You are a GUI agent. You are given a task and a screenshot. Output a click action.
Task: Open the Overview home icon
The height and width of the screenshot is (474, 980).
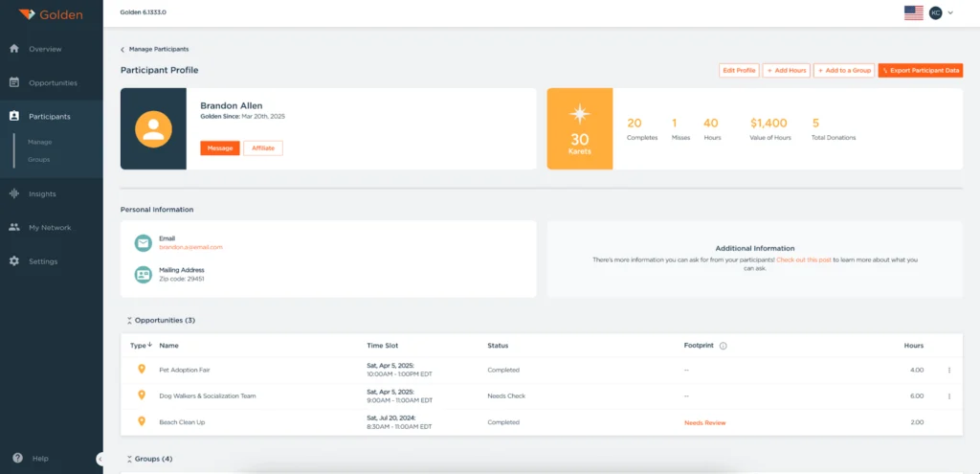[14, 49]
